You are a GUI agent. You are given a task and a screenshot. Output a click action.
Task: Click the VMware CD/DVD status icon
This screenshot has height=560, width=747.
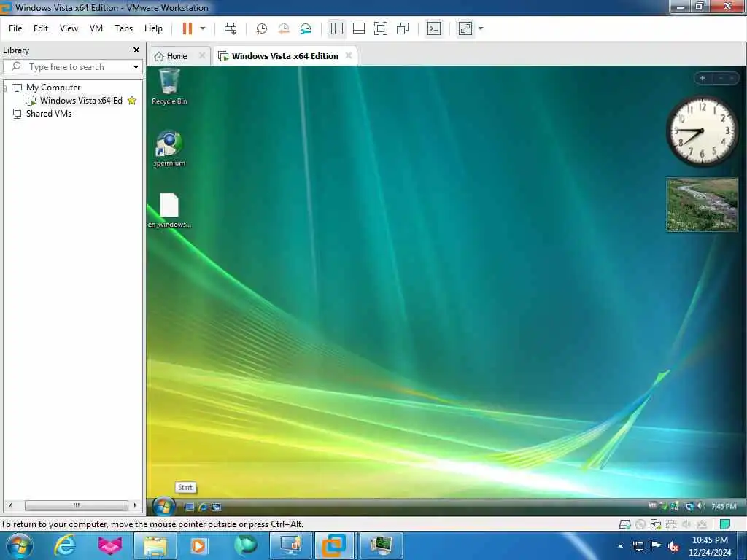coord(640,524)
